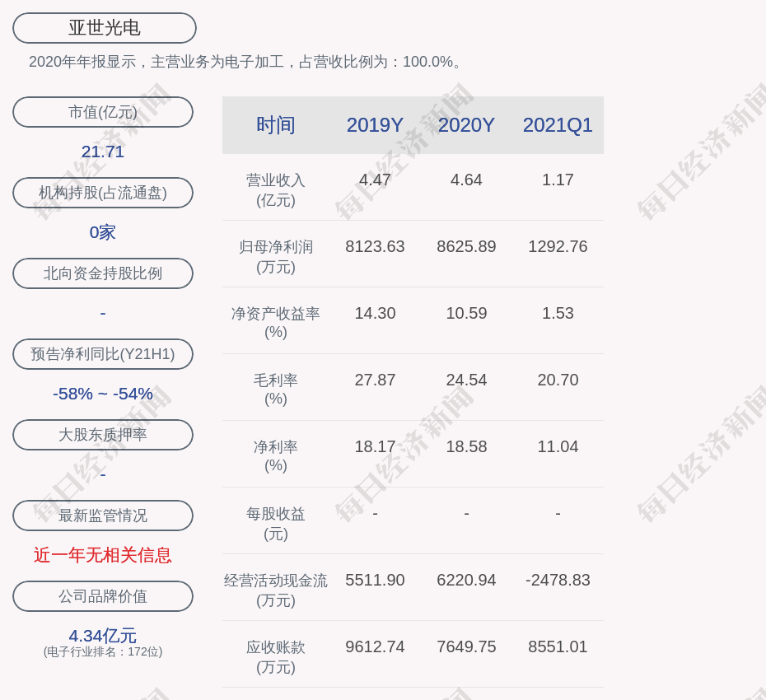Select the 北向资金持股比例 pill
Image resolution: width=766 pixels, height=700 pixels.
(x=103, y=273)
